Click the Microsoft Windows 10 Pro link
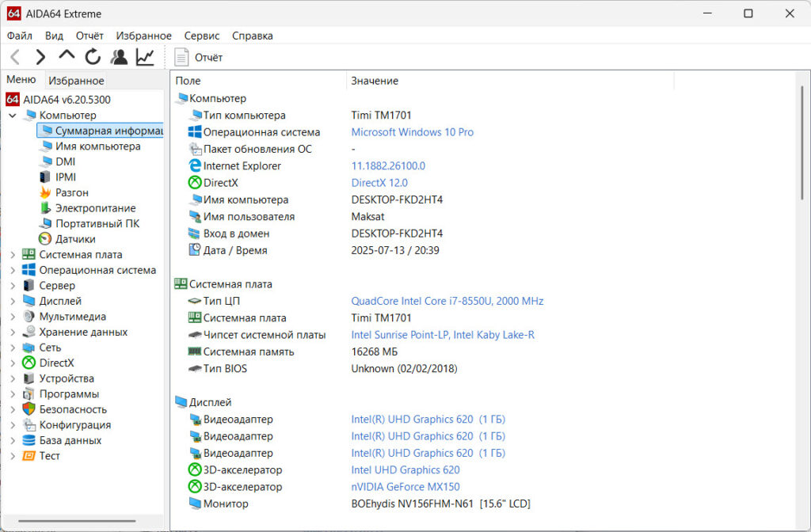The height and width of the screenshot is (532, 811). click(x=412, y=132)
